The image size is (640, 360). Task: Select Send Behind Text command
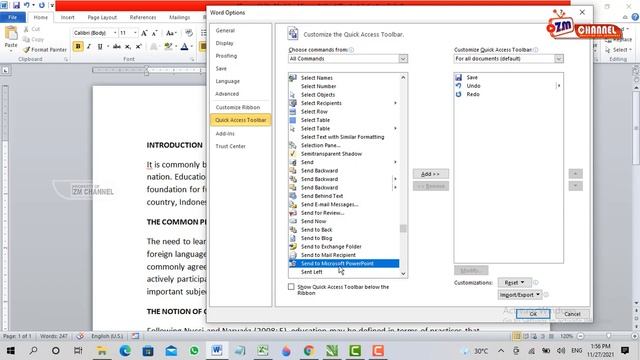click(344, 196)
